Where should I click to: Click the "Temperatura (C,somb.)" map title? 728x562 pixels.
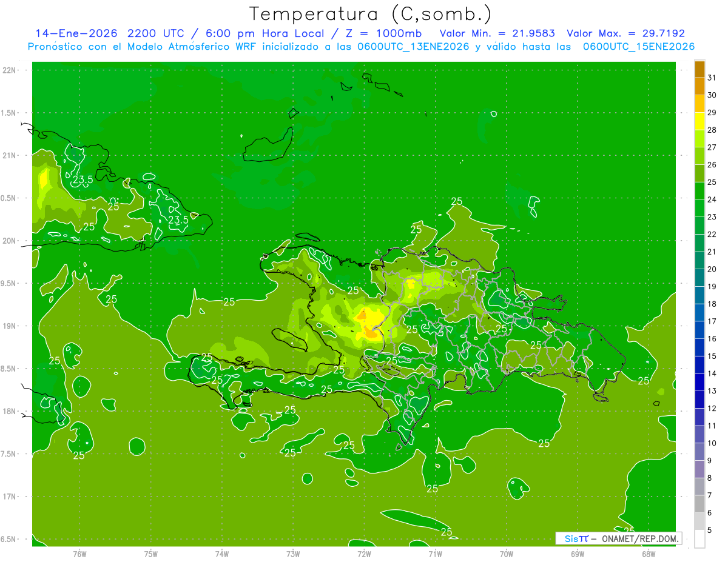point(370,15)
